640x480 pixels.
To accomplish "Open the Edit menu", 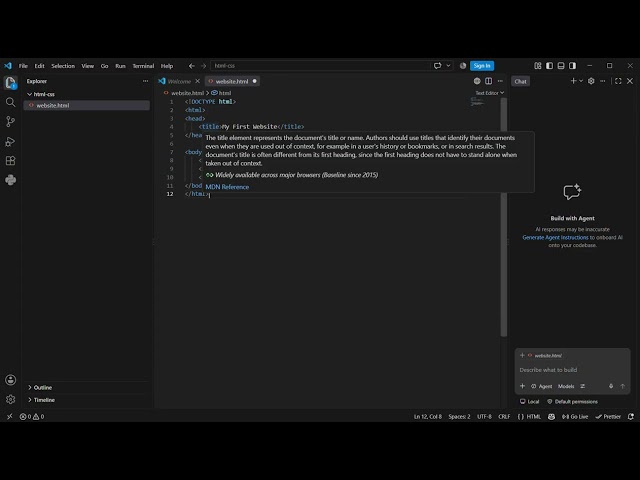I will tap(39, 66).
